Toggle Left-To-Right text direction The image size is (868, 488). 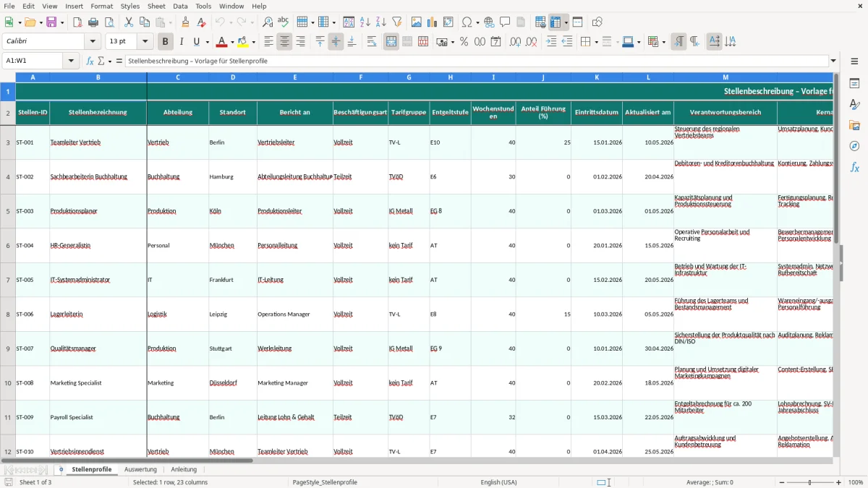(x=678, y=42)
